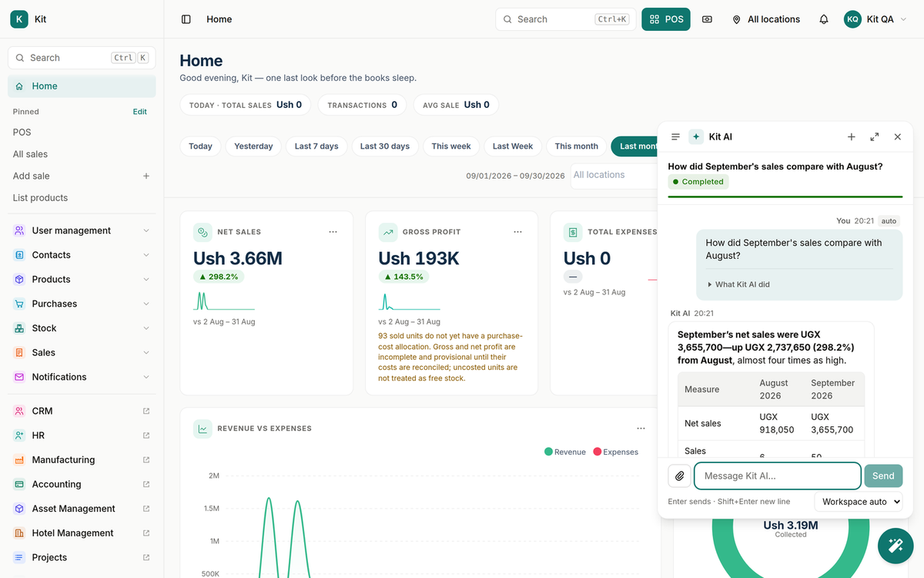Click the top bar Search box

click(566, 19)
